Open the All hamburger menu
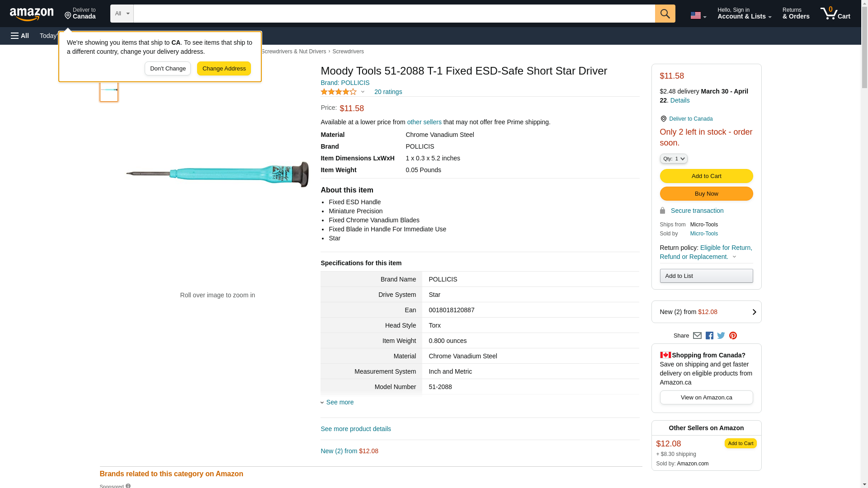Screen dimensions: 868x488 tap(20, 36)
